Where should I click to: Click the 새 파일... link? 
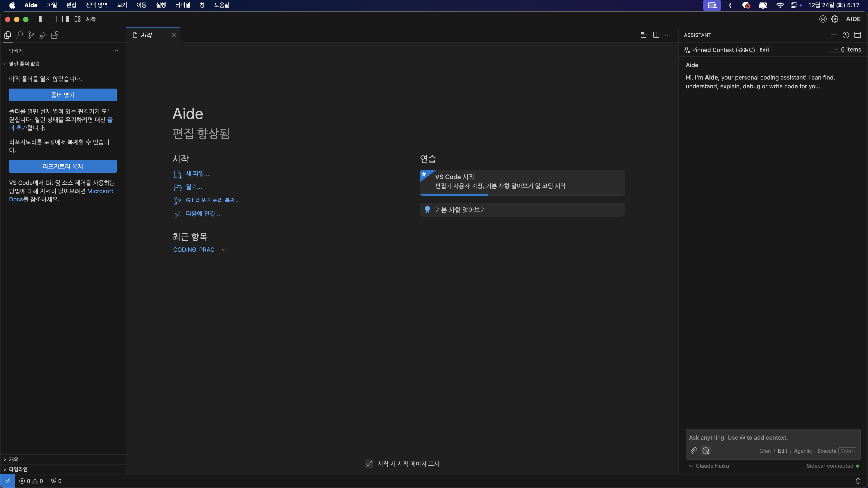click(198, 174)
